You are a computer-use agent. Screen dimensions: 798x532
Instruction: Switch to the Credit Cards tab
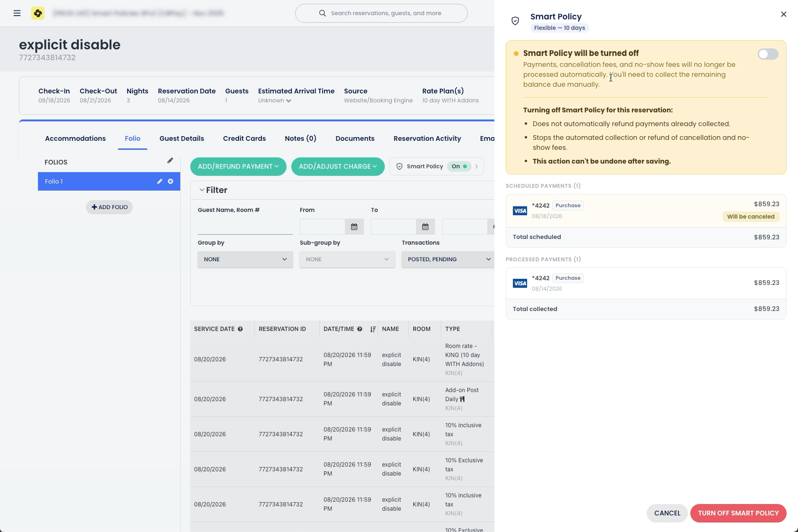[x=244, y=138]
